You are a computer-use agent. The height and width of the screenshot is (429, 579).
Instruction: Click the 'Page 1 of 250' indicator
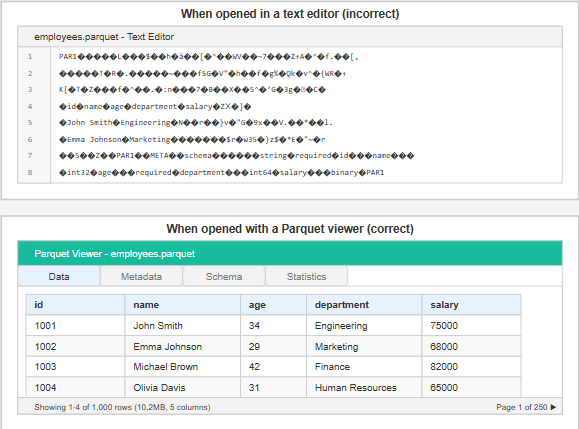pos(521,407)
